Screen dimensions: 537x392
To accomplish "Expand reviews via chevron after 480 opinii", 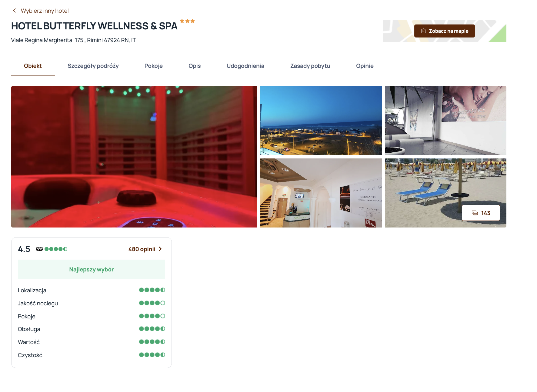I will (160, 249).
